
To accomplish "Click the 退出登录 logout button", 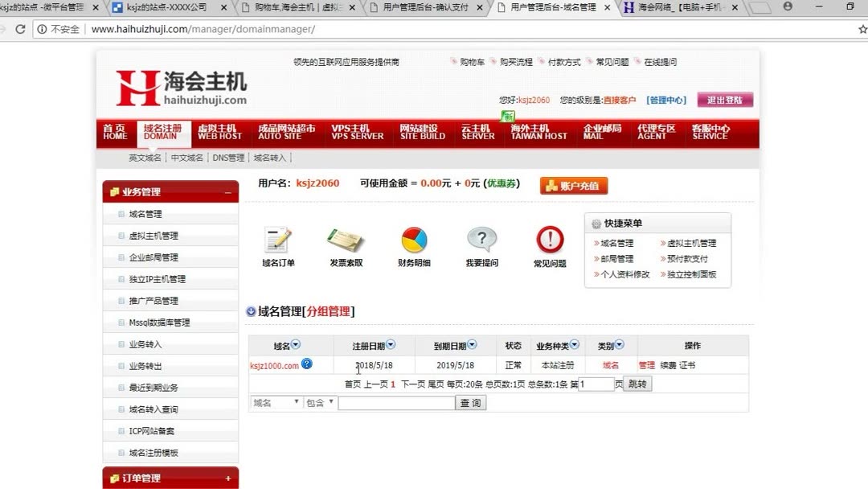I will (724, 98).
